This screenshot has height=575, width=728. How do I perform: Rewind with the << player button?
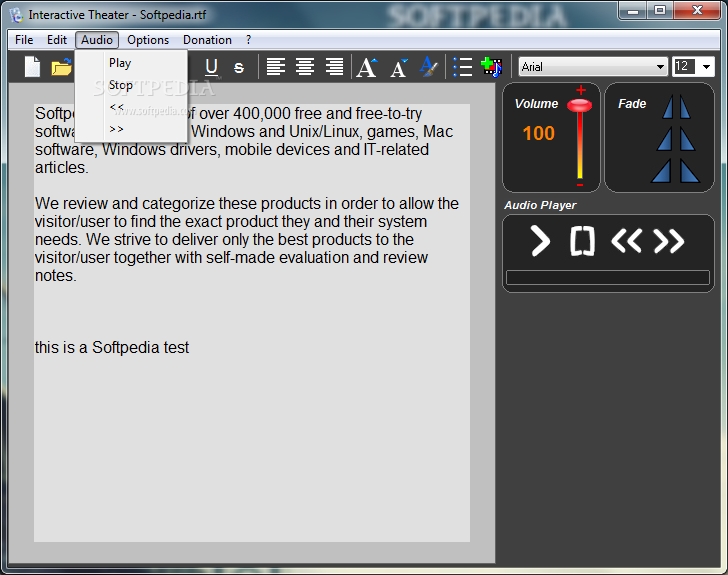point(626,241)
